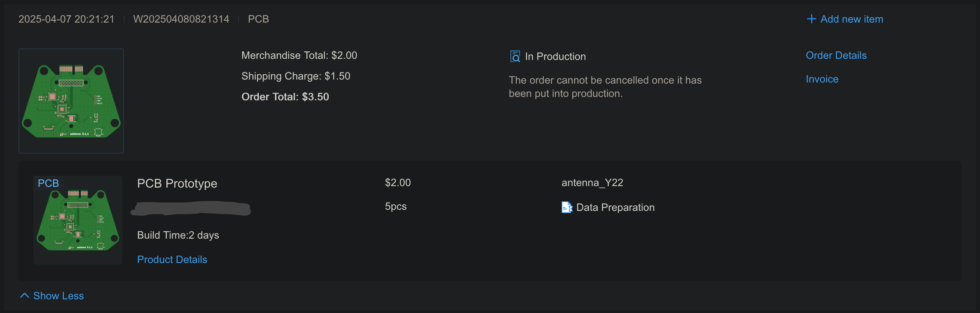The image size is (980, 313).
Task: Click the plus icon beside Add new item
Action: coord(811,19)
